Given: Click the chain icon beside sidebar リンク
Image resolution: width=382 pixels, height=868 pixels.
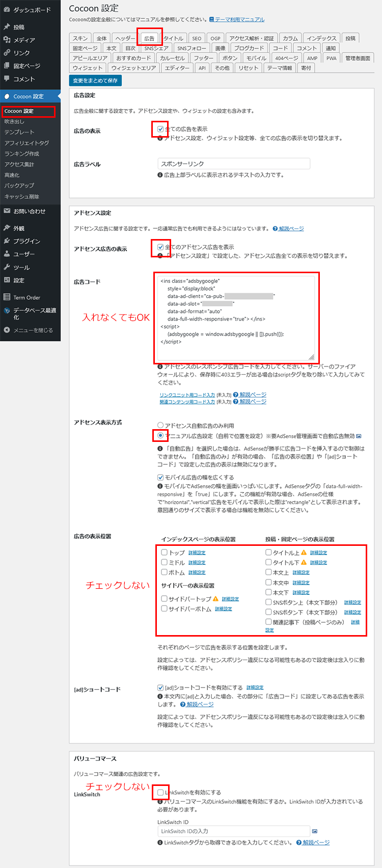Looking at the screenshot, I should pos(7,52).
